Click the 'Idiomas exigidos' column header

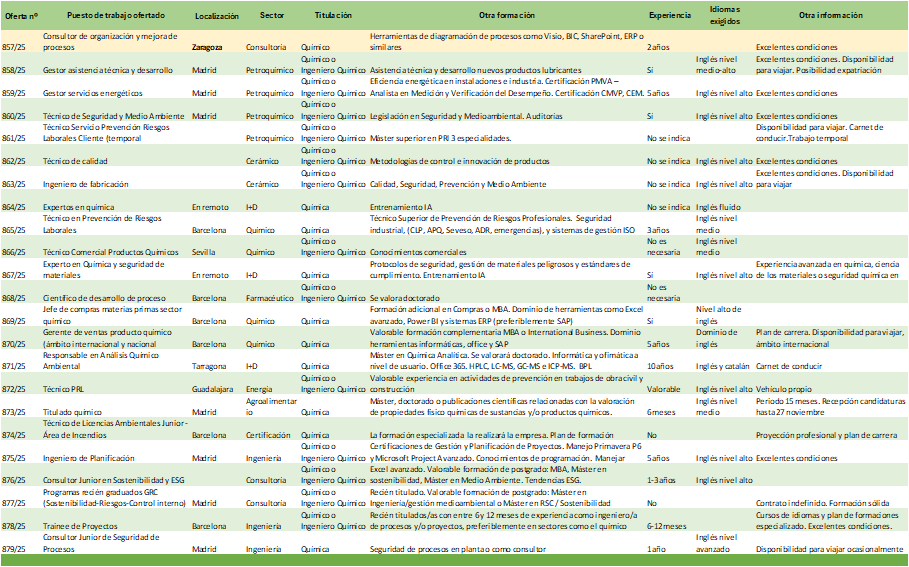pos(724,12)
